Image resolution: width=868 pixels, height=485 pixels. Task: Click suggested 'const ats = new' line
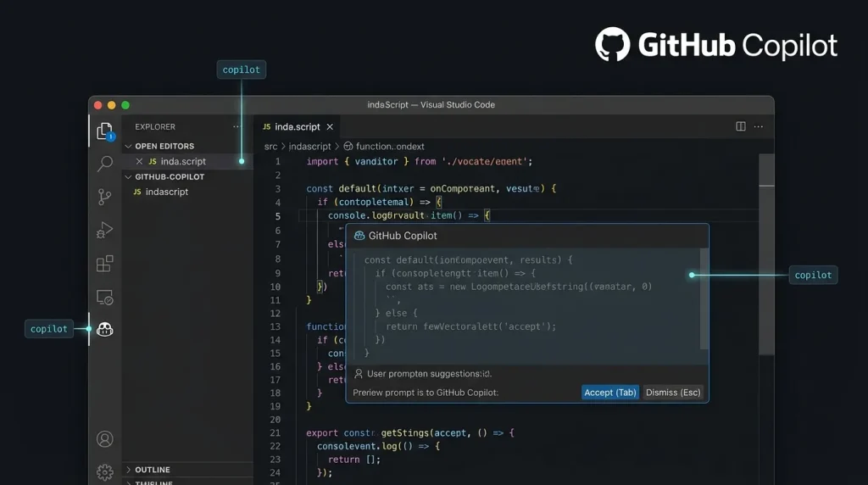pos(519,287)
